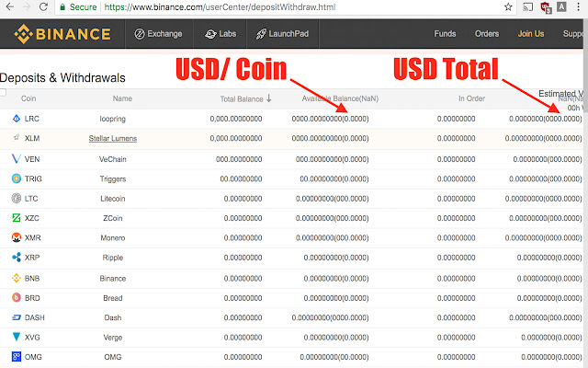Viewport: 588px width, 368px height.
Task: Click the XZC coin icon
Action: click(17, 217)
